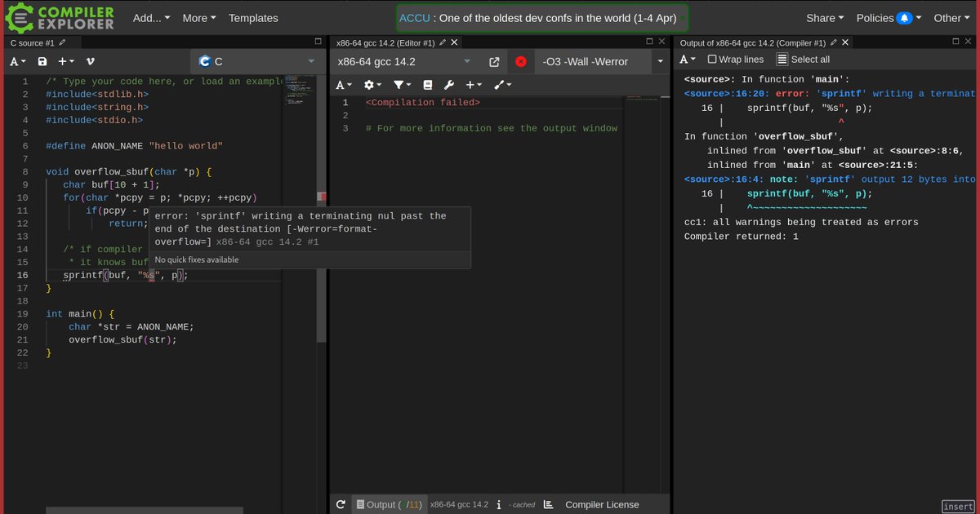Maximize the compiler pane
The image size is (980, 514).
[650, 42]
